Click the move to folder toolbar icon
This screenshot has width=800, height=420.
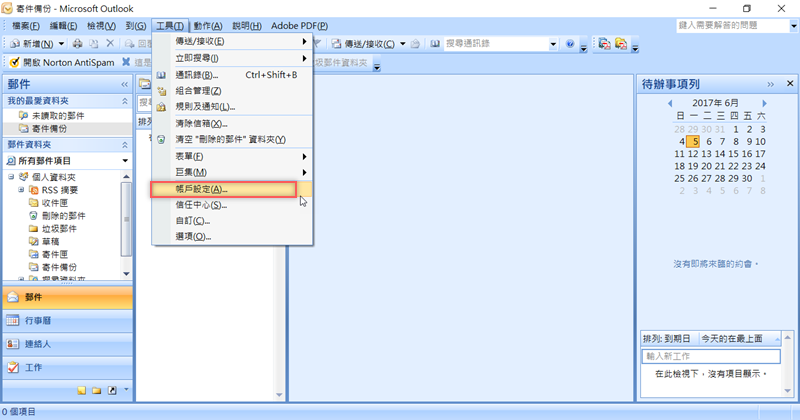[x=93, y=44]
